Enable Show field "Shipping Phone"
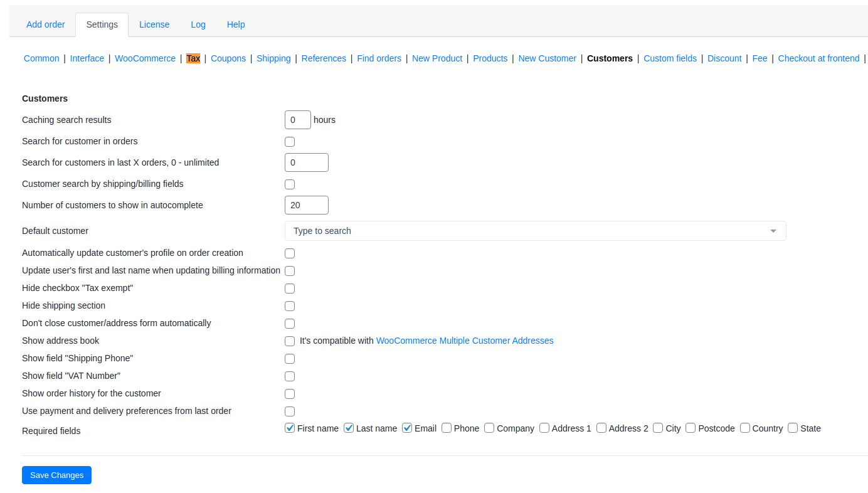The width and height of the screenshot is (868, 493). click(x=290, y=359)
